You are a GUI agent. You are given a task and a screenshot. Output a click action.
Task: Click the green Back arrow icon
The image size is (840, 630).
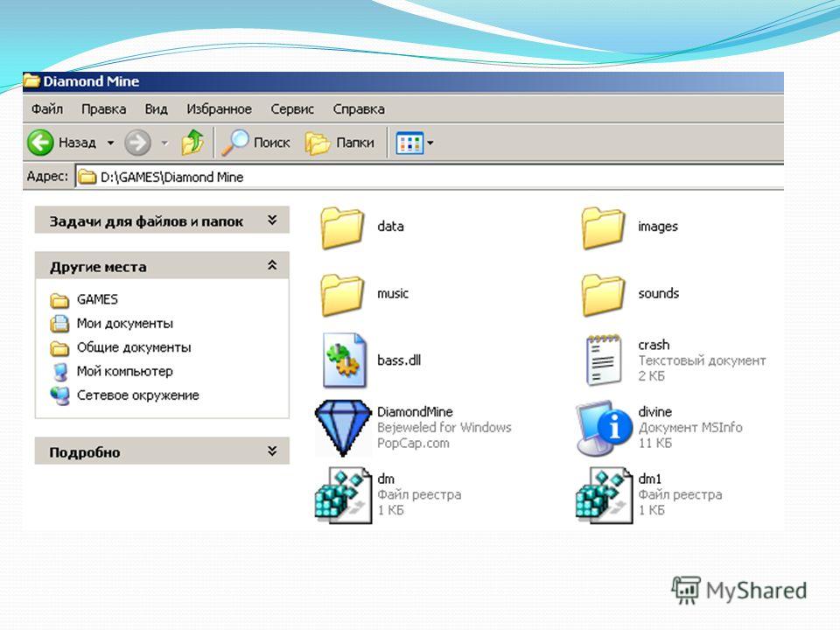tap(41, 143)
